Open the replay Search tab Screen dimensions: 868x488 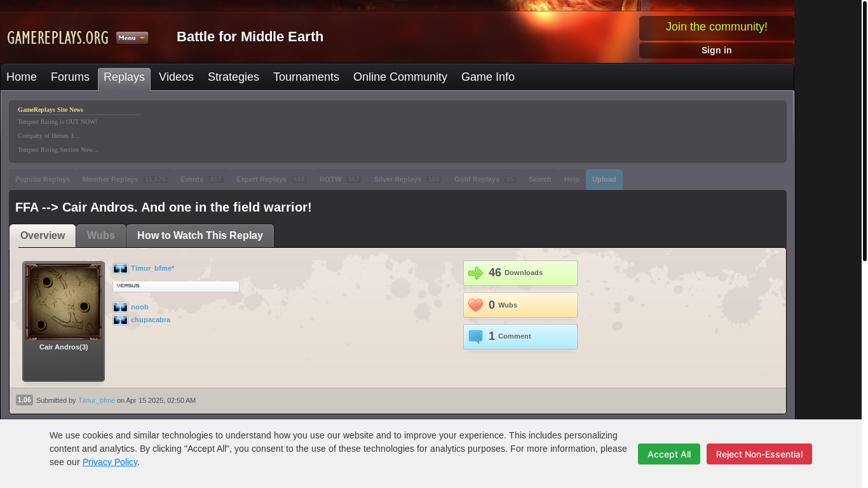pos(540,180)
